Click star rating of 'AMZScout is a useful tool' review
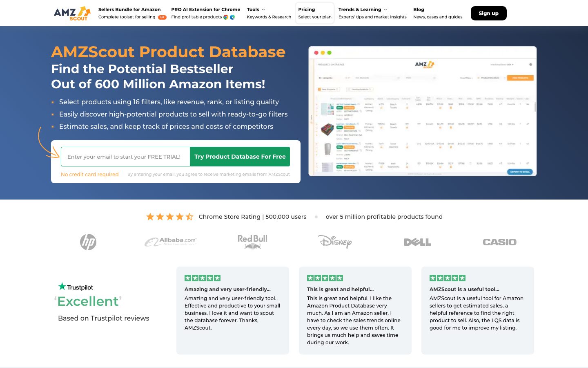Screen dimensions: 588x368 [448, 278]
